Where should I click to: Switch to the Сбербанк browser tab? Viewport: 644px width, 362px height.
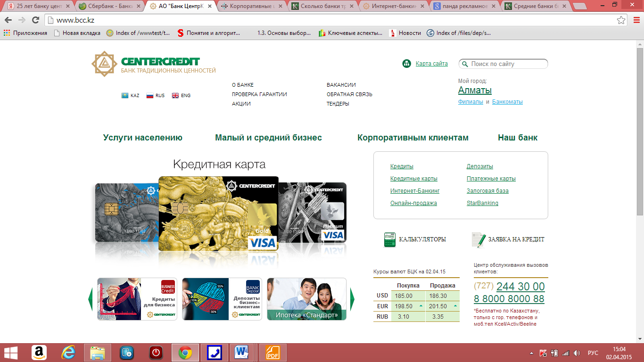pos(110,7)
